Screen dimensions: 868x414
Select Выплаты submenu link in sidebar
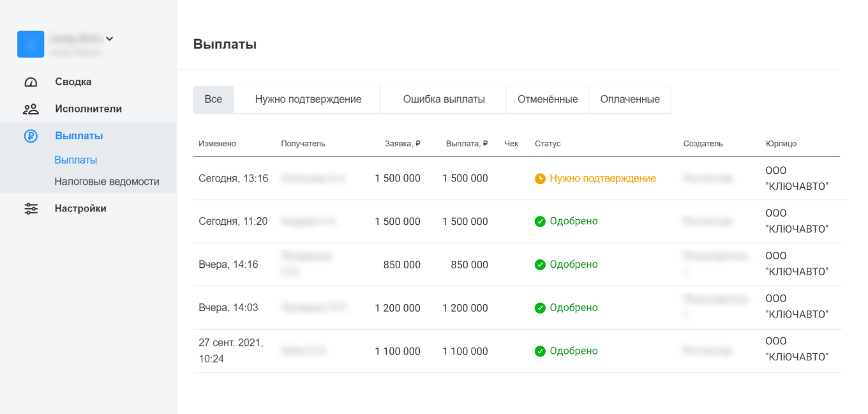(76, 160)
